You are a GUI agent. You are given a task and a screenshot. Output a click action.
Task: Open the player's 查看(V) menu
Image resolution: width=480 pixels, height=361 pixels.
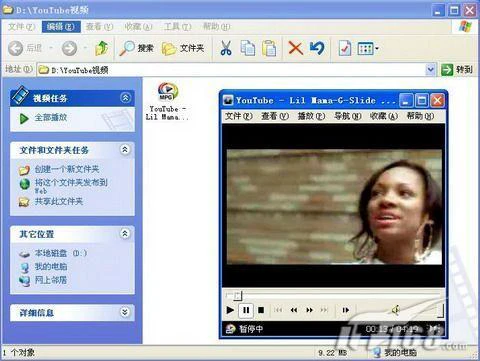[275, 116]
